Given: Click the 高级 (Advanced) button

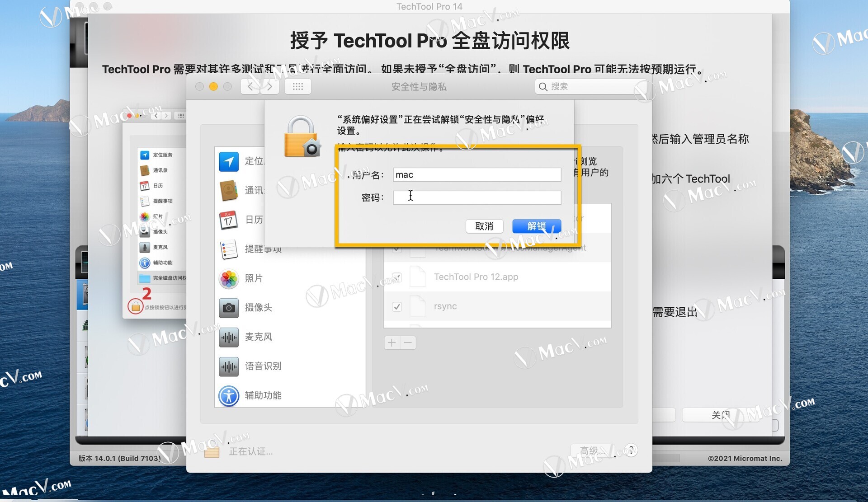Looking at the screenshot, I should [591, 450].
